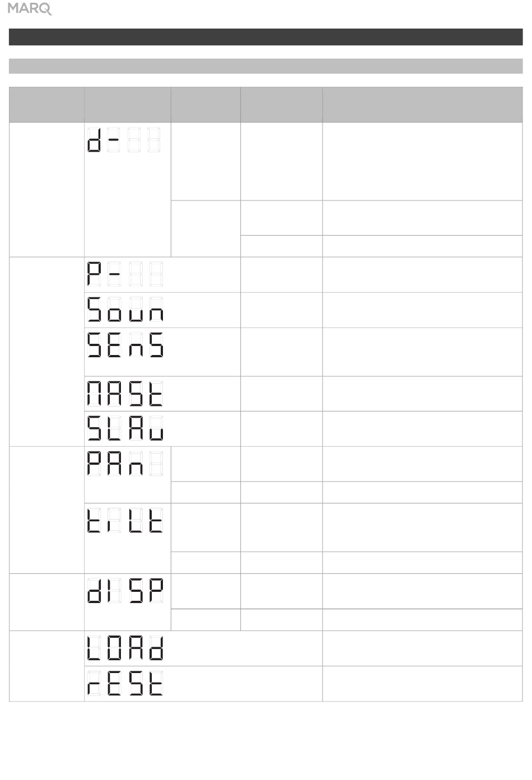Viewport: 532px width, 780px height.
Task: Select the 'd-' DMX address display graphic
Action: (x=124, y=139)
